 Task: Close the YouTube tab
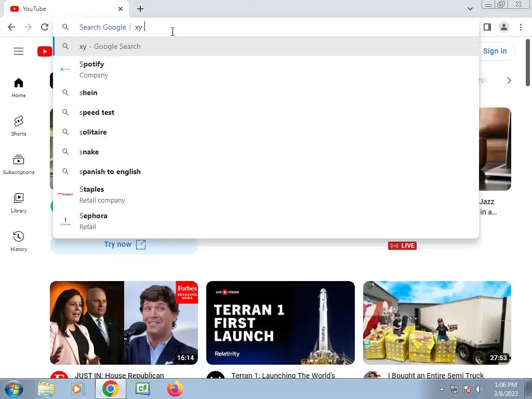tap(121, 9)
